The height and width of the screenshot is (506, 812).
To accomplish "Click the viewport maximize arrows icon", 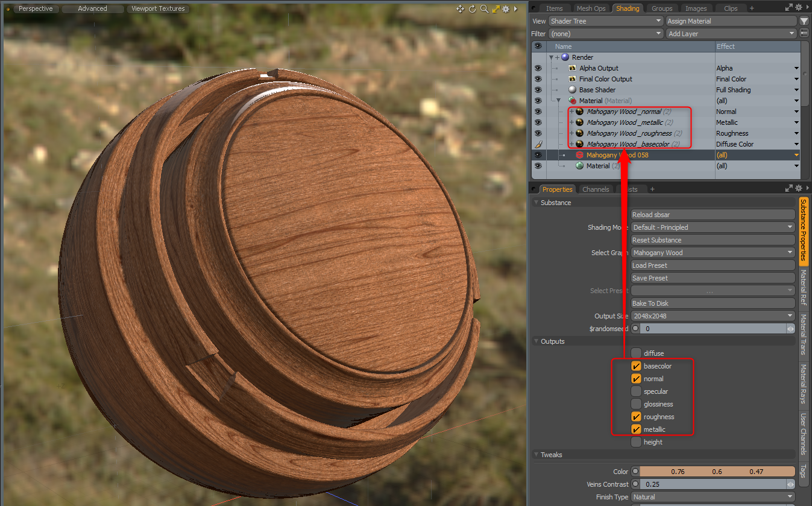I will point(496,9).
